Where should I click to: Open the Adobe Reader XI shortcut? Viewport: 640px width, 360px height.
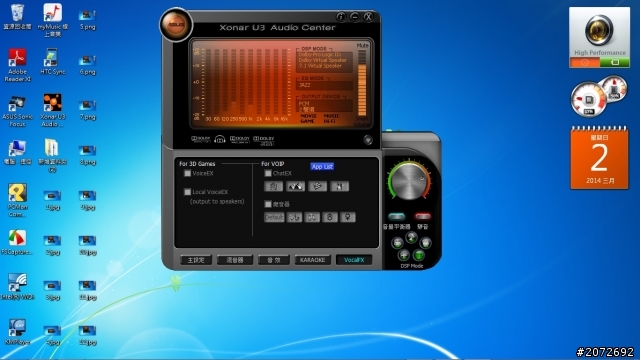17,65
